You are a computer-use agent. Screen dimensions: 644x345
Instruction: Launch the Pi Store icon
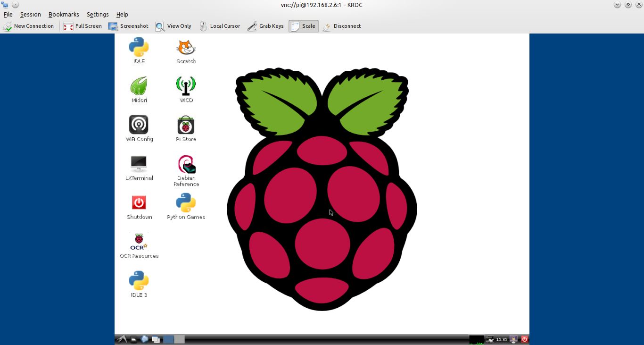[186, 128]
